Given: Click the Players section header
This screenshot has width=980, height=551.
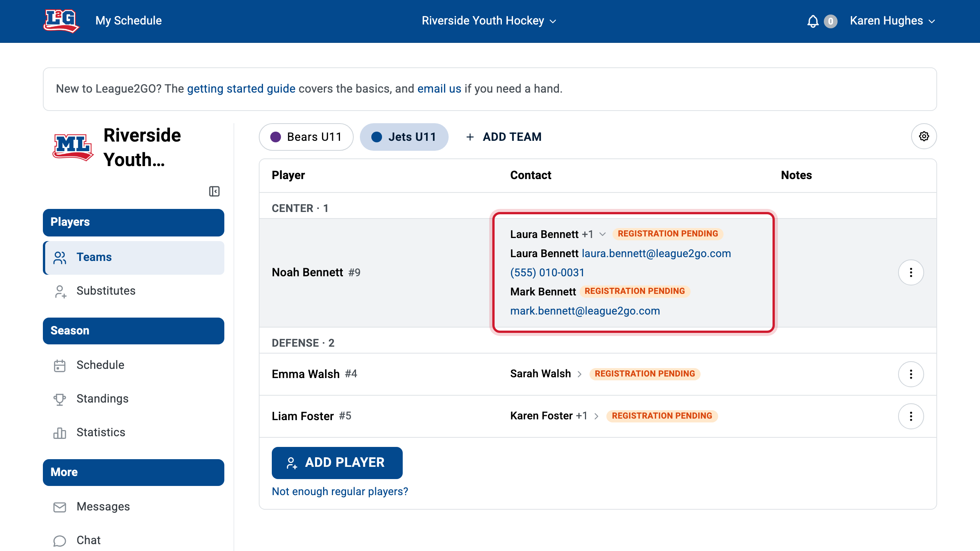Looking at the screenshot, I should pyautogui.click(x=134, y=222).
